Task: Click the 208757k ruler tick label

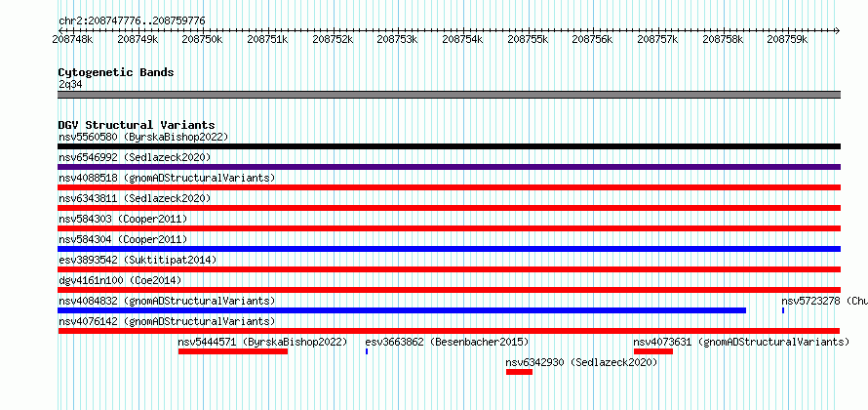Action: coord(658,39)
